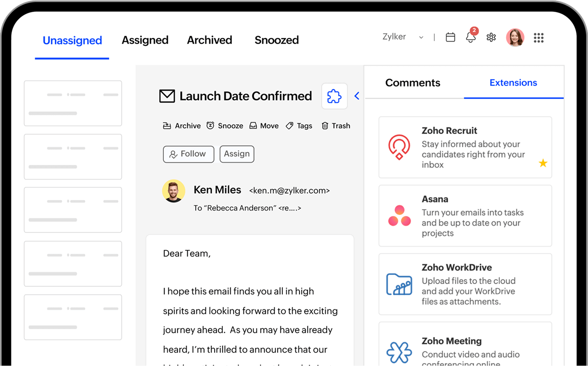
Task: Click the address ken.m@zylker.com
Action: [289, 191]
